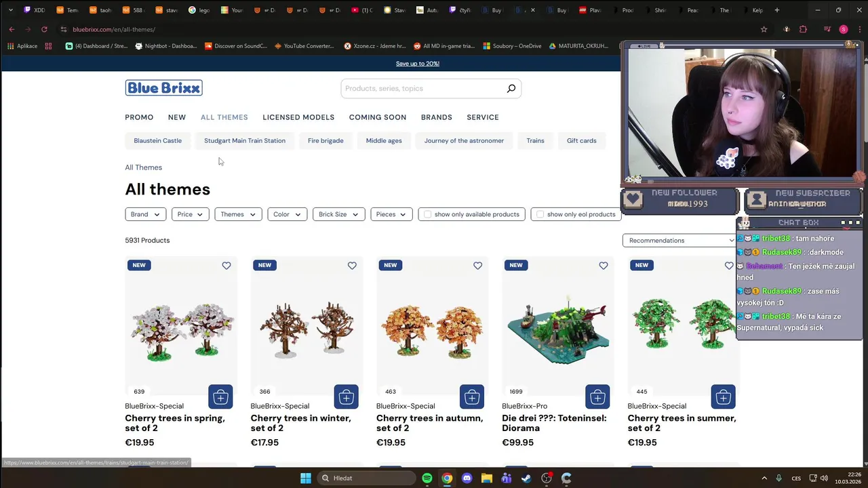Add Cherry trees in spring to wishlist
Viewport: 868px width, 488px height.
(226, 266)
